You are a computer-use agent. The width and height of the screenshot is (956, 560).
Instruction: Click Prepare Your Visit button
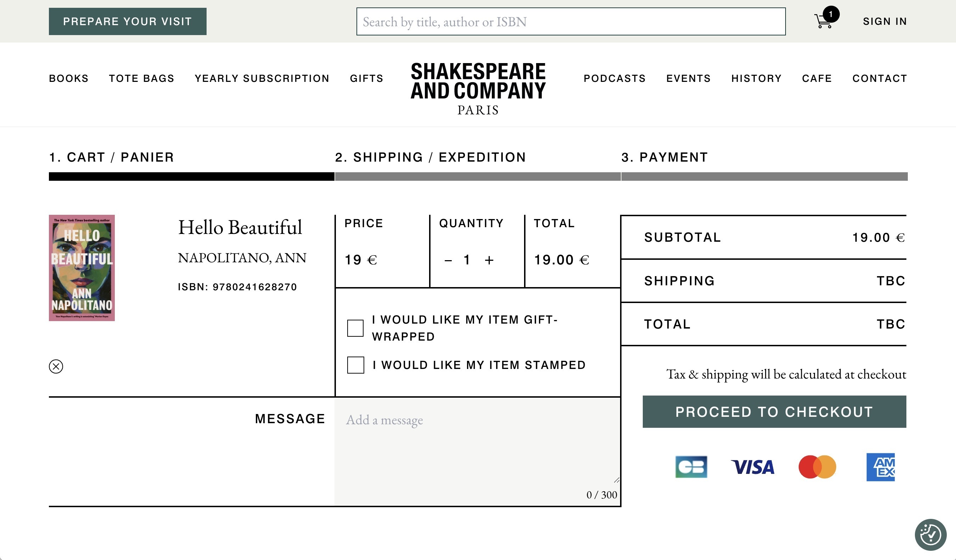pos(128,21)
